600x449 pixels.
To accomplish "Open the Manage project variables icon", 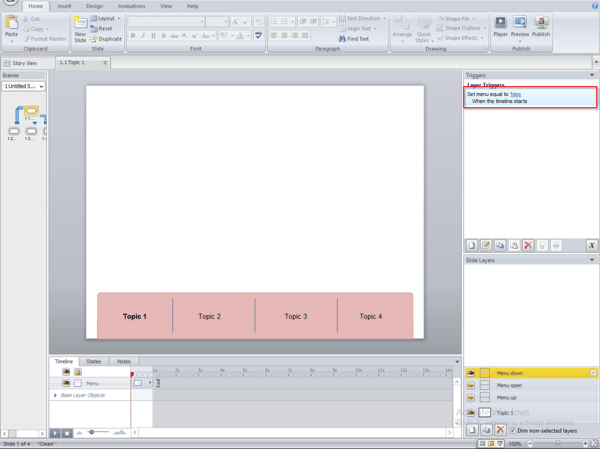I will (592, 245).
